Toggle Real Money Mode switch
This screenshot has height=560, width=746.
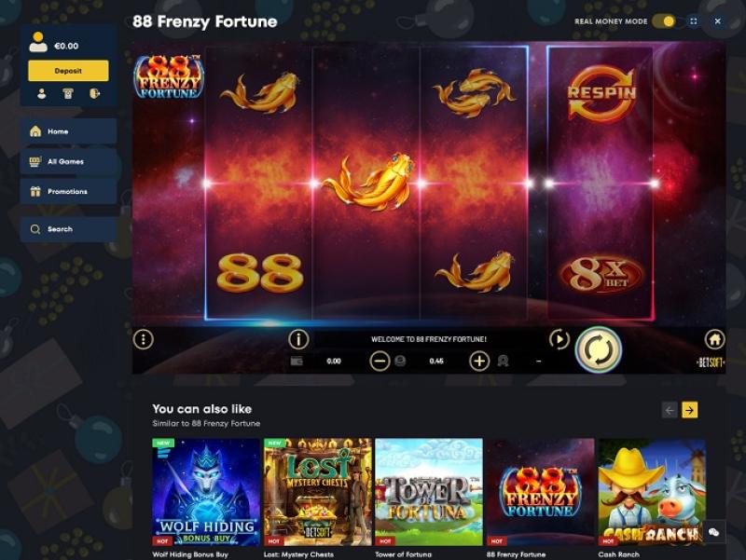pos(664,21)
